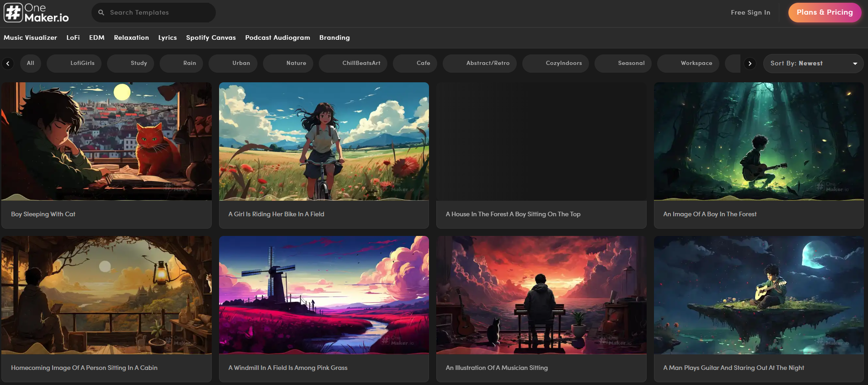Open the Boy Sleeping With Cat thumbnail
The image size is (868, 385).
pyautogui.click(x=107, y=141)
